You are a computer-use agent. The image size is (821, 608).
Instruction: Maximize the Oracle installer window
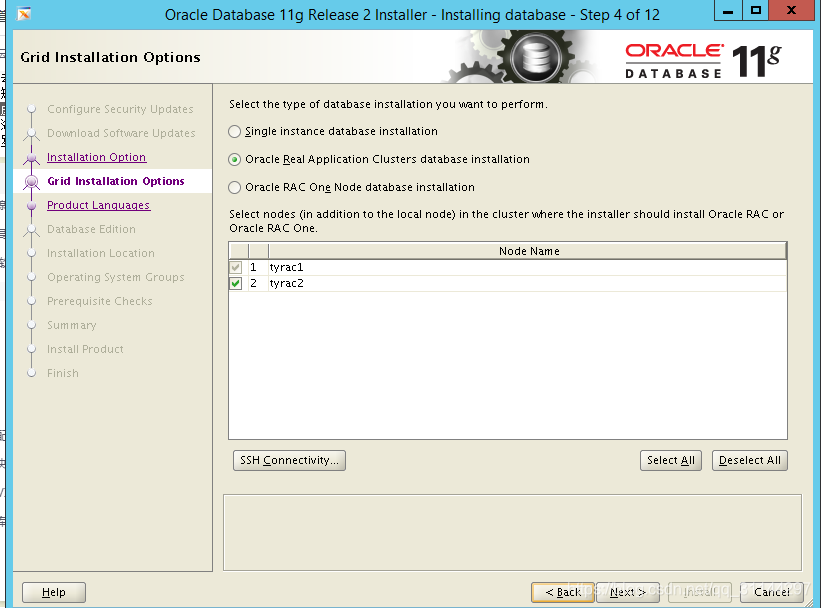point(756,10)
